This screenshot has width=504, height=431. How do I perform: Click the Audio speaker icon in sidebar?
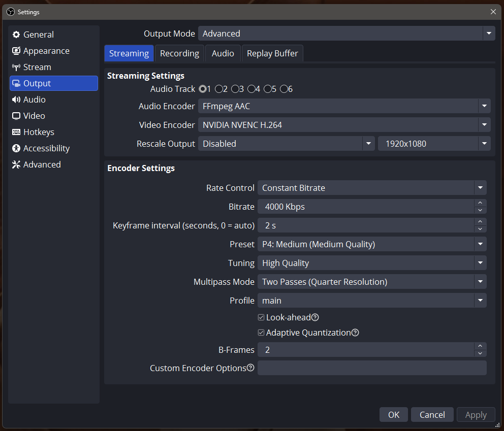(x=16, y=100)
